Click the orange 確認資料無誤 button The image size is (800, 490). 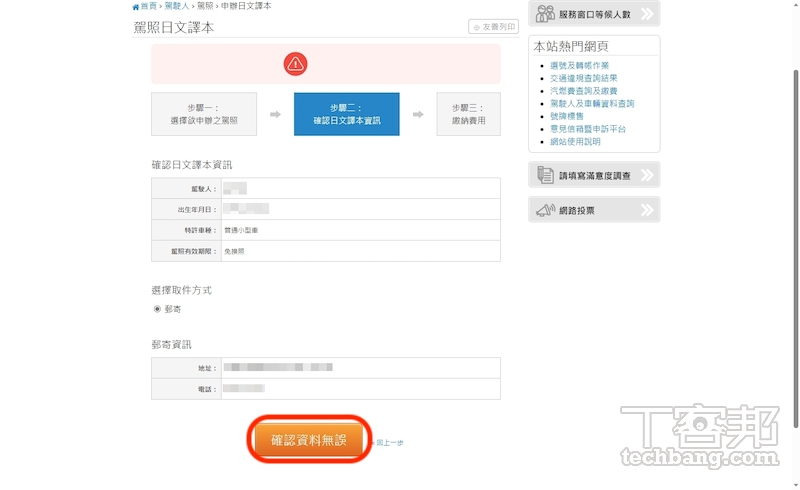pyautogui.click(x=309, y=439)
